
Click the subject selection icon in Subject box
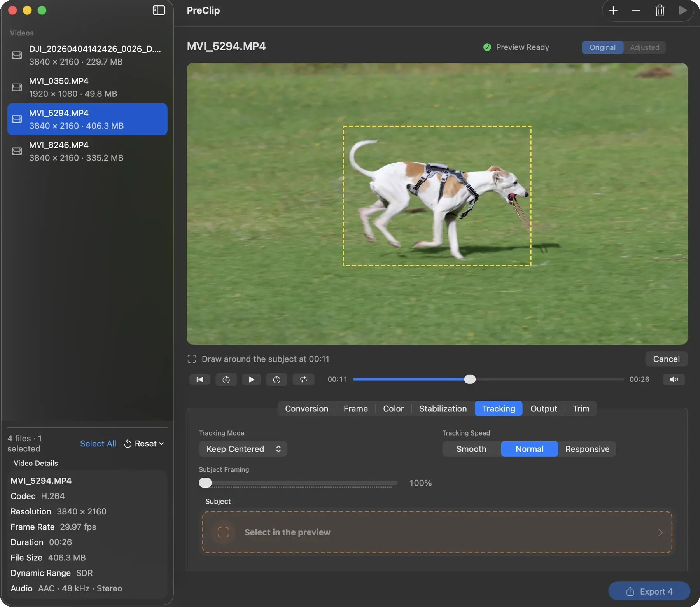pos(223,532)
